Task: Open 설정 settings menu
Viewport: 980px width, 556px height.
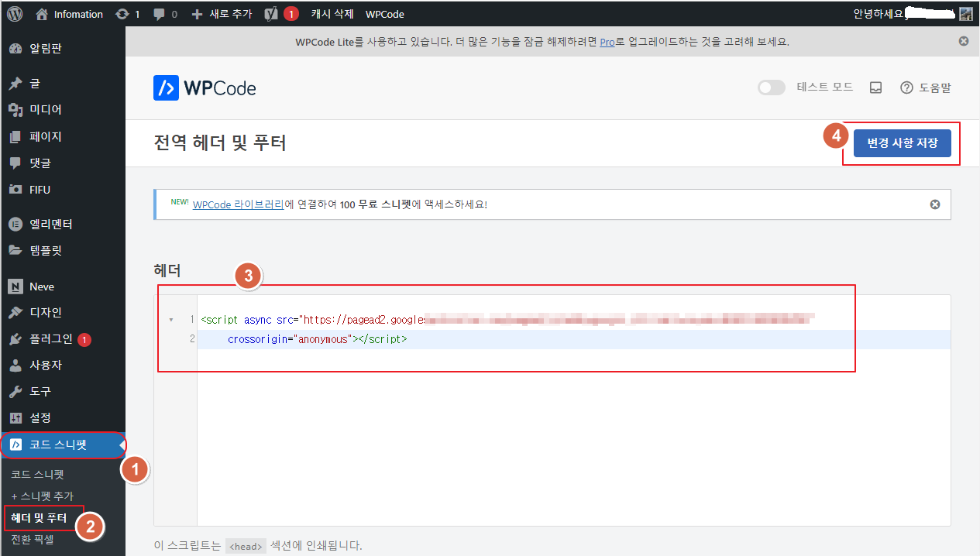Action: tap(62, 417)
